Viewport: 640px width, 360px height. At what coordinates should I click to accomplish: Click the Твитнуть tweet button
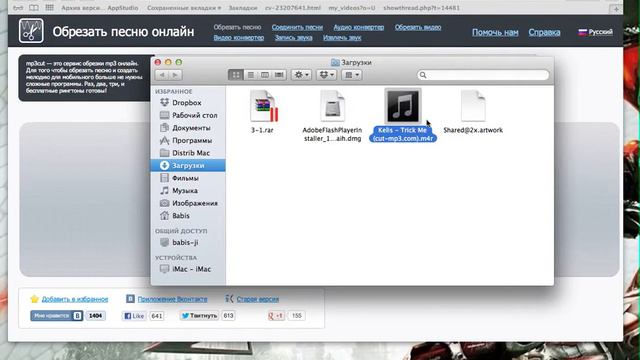coord(199,316)
